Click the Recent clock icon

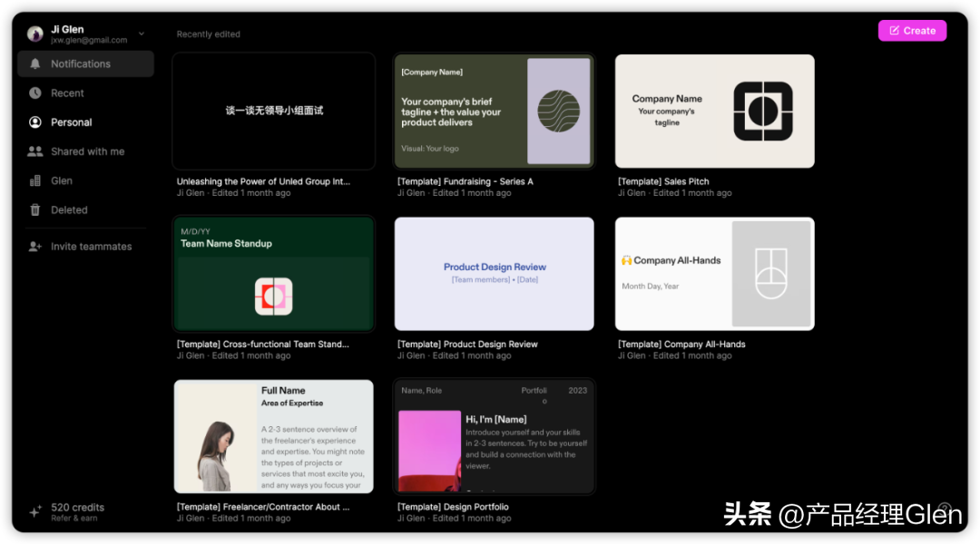[35, 93]
